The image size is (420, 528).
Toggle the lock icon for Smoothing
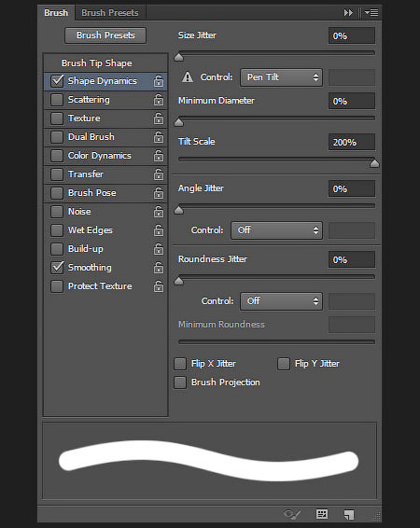(159, 268)
